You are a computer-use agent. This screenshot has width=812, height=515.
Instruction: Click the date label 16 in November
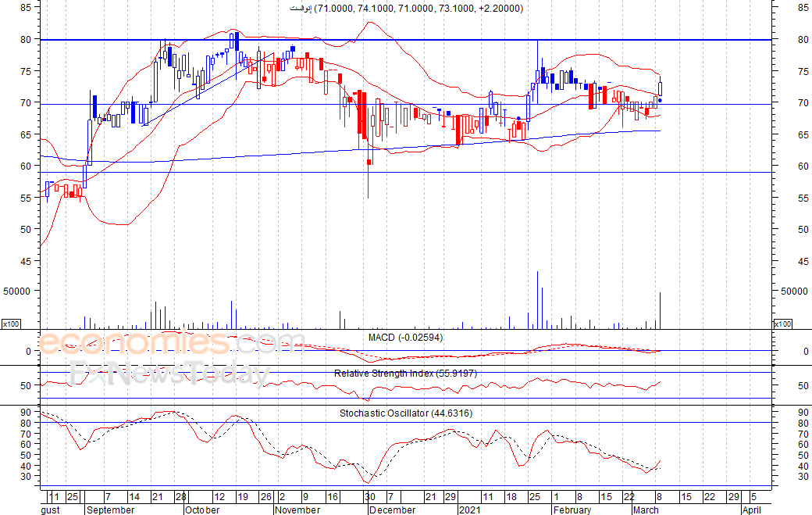click(x=333, y=497)
